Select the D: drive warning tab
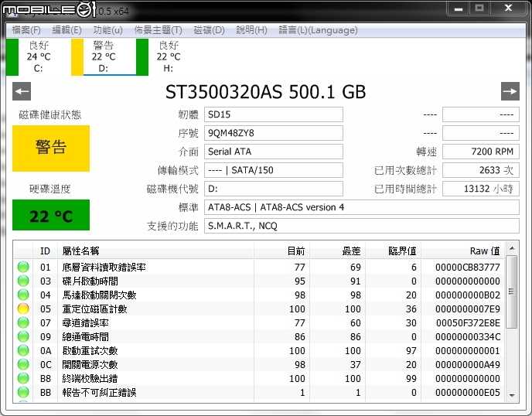The image size is (532, 416). [x=104, y=56]
